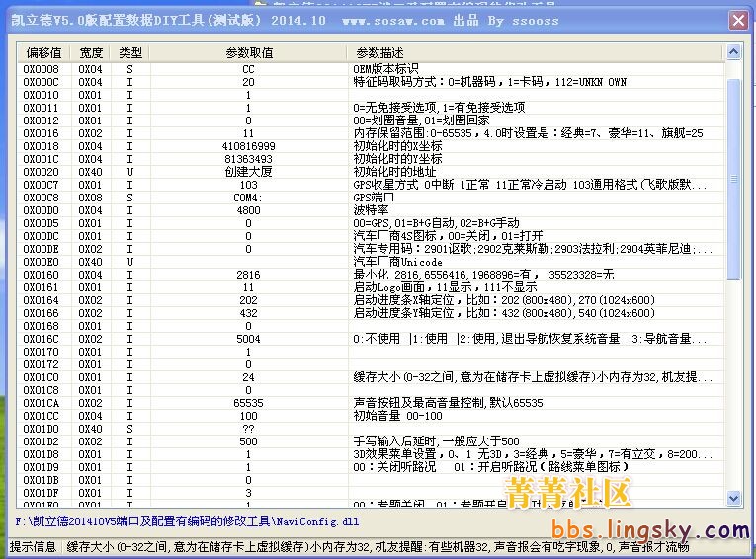The width and height of the screenshot is (756, 559).
Task: Close the configuration tool window
Action: 737,20
